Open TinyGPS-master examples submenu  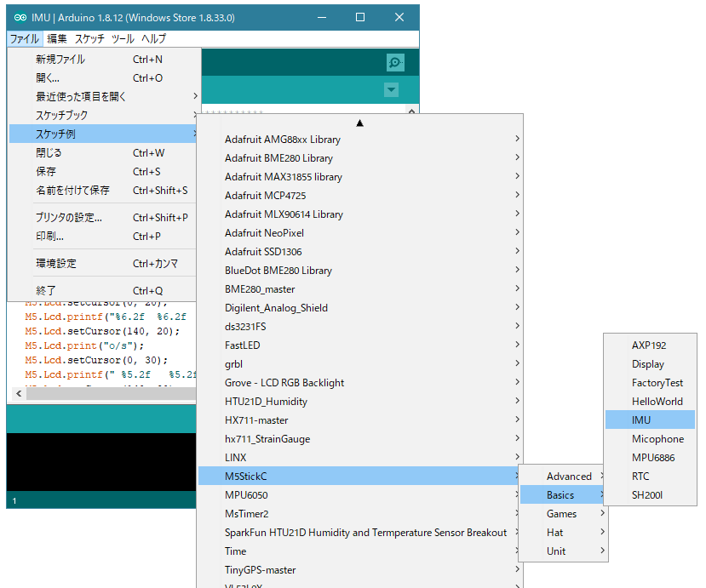pos(360,570)
